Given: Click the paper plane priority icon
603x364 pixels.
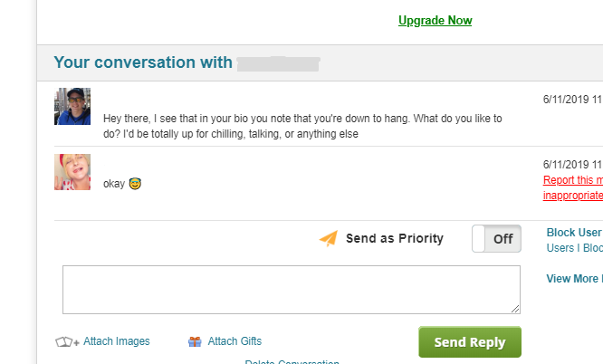Looking at the screenshot, I should (329, 238).
